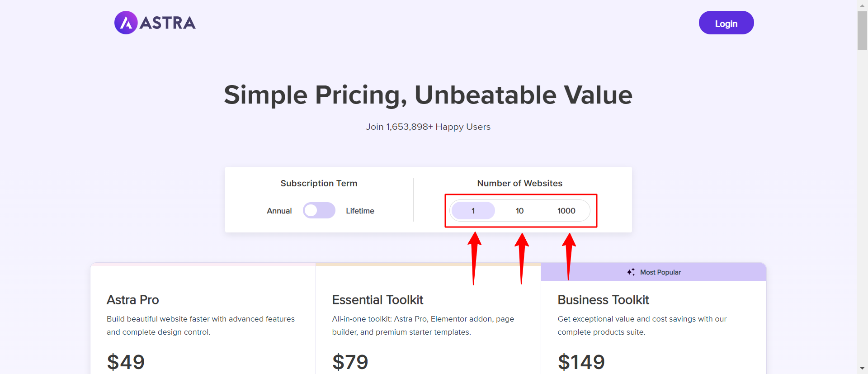Viewport: 868px width, 374px height.
Task: Click the ASTRA wordmark text
Action: click(x=168, y=23)
